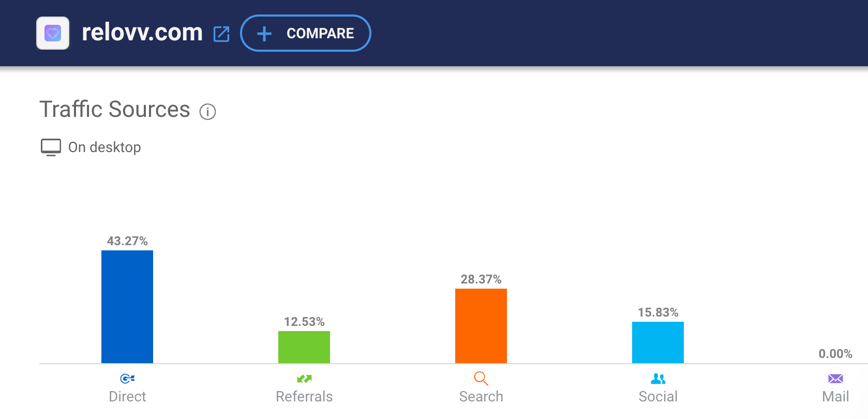This screenshot has height=419, width=868.
Task: Click the Mail category label
Action: coord(835,397)
